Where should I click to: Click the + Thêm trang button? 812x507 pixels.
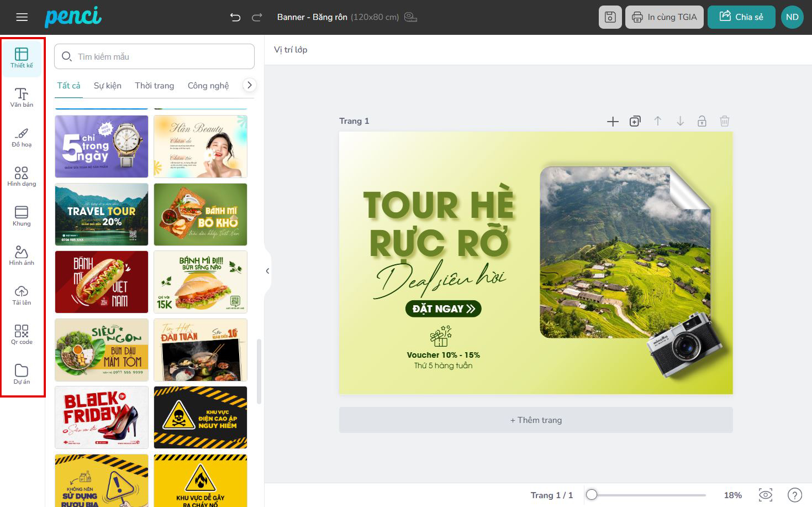click(x=536, y=420)
